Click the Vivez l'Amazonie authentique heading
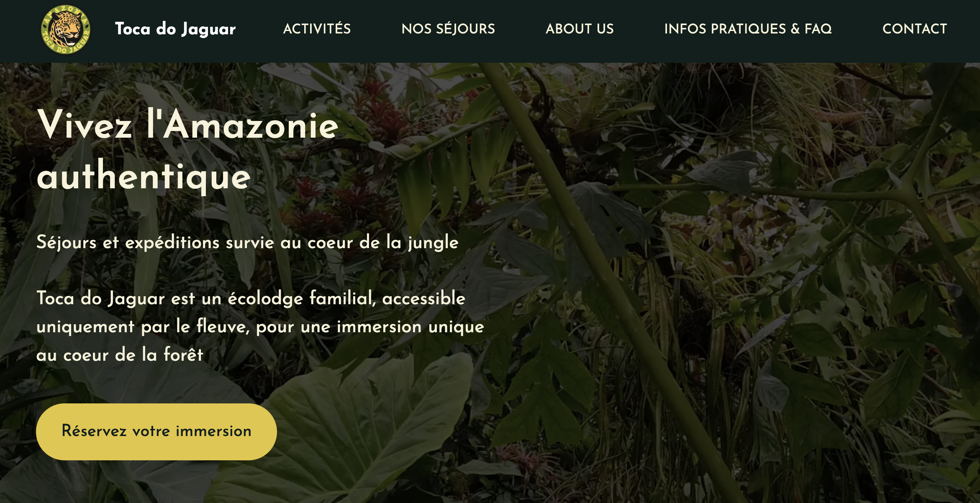This screenshot has height=503, width=980. pyautogui.click(x=187, y=150)
